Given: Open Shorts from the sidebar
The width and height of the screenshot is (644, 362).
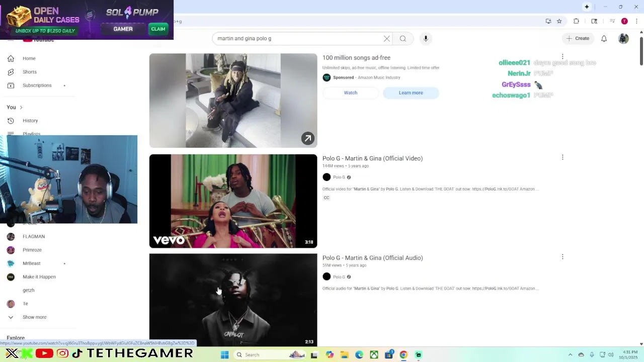Looking at the screenshot, I should [x=30, y=72].
